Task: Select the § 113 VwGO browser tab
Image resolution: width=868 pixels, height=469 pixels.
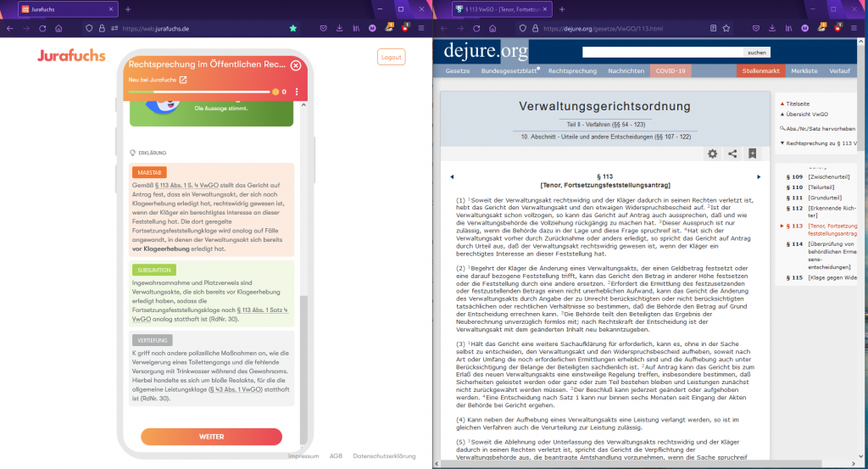Action: [x=502, y=9]
